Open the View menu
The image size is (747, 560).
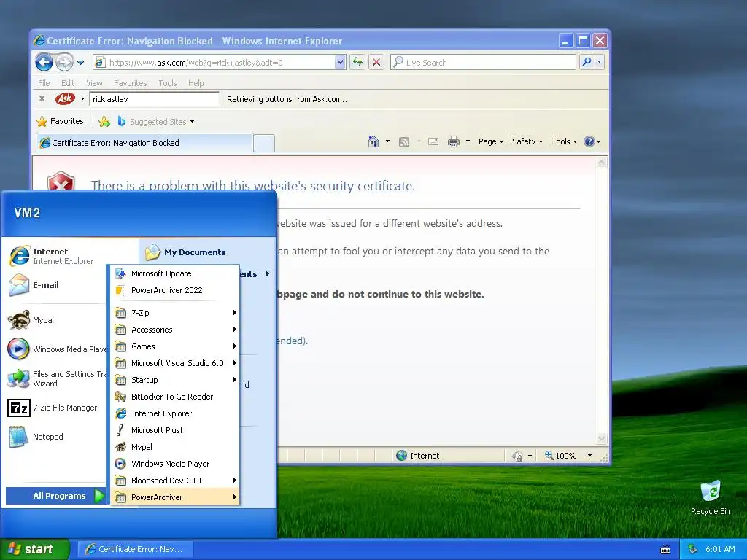coord(94,83)
